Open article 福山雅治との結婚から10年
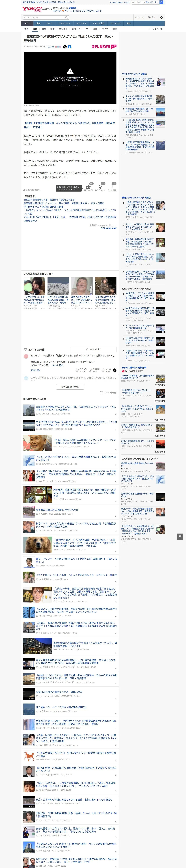The height and width of the screenshot is (868, 186). pos(76,408)
